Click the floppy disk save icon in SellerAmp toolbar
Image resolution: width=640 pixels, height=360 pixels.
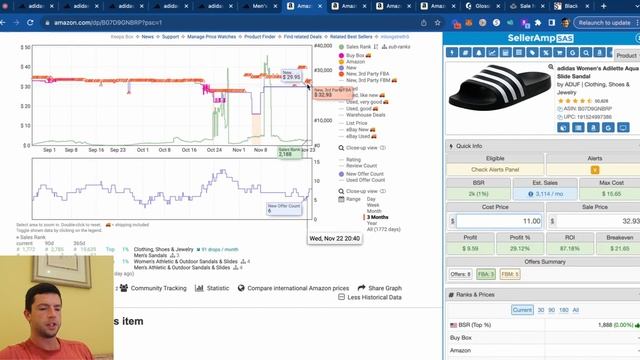pos(505,53)
